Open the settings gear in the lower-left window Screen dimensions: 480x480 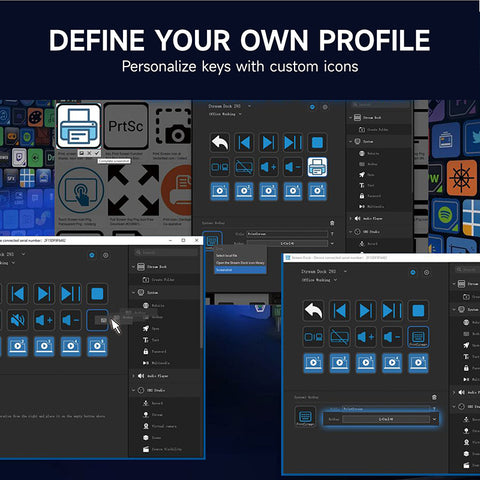coord(106,255)
